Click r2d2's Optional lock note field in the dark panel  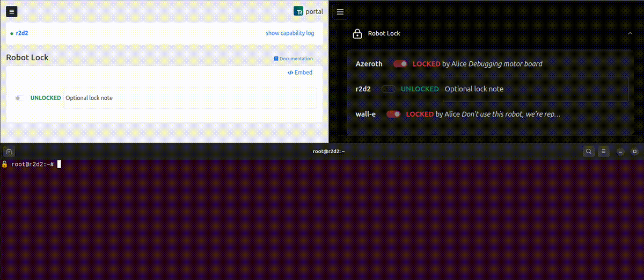[535, 89]
